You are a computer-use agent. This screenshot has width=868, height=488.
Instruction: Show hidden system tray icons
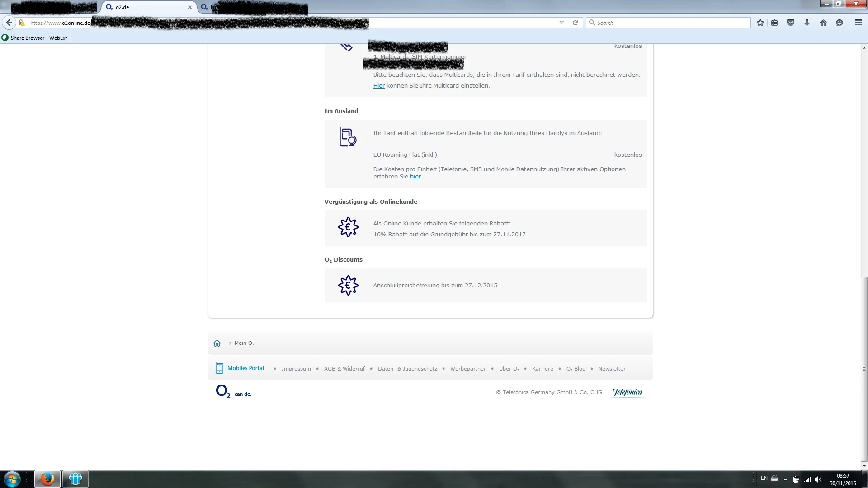coord(785,479)
